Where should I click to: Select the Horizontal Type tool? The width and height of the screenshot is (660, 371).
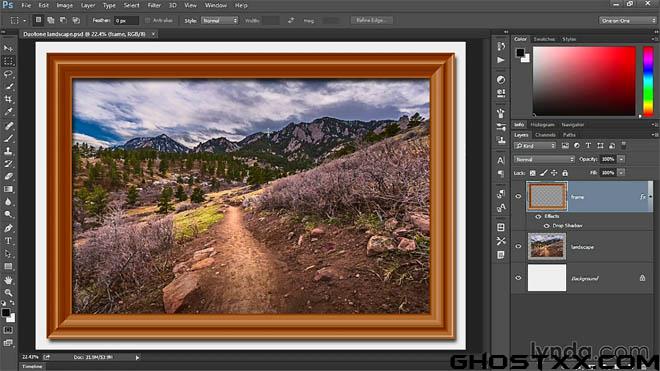pyautogui.click(x=8, y=241)
